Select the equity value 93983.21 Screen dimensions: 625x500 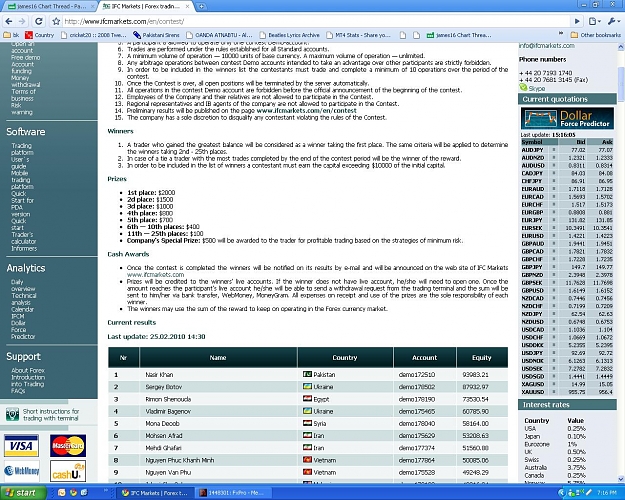475,374
